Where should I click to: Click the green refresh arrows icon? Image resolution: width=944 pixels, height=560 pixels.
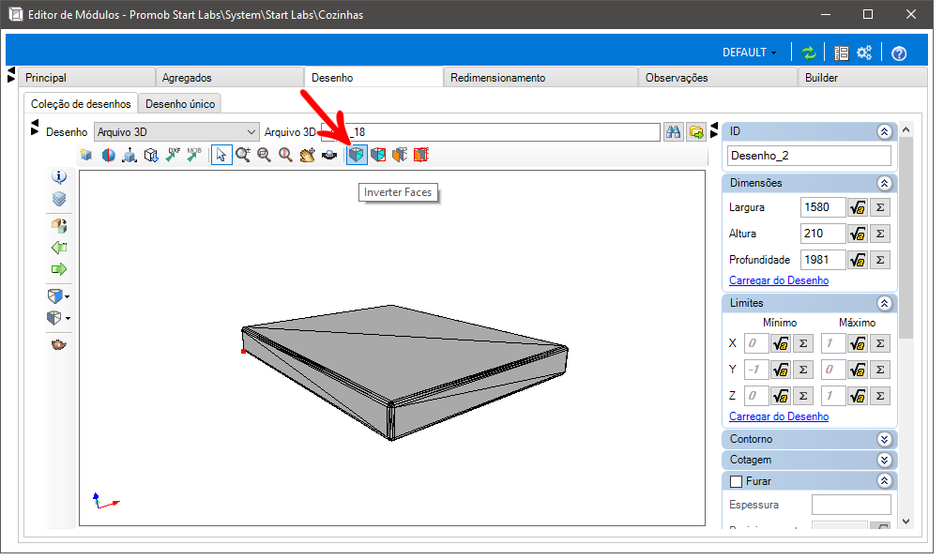point(809,53)
